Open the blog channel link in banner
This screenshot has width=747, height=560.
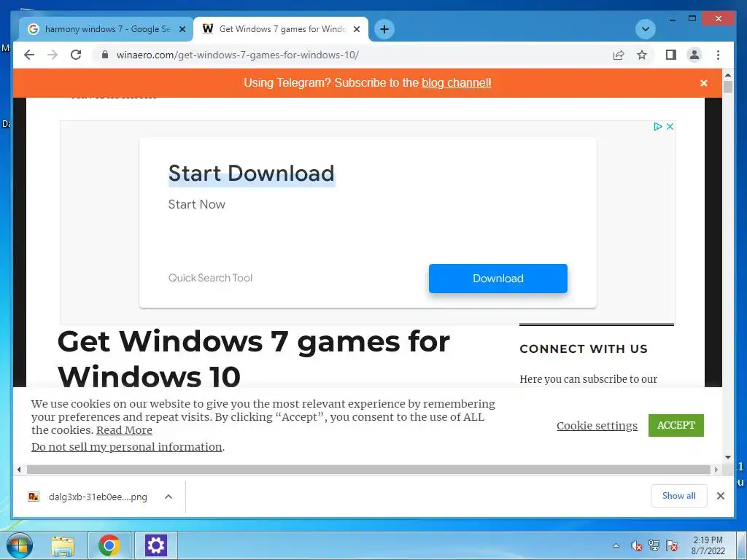[457, 83]
